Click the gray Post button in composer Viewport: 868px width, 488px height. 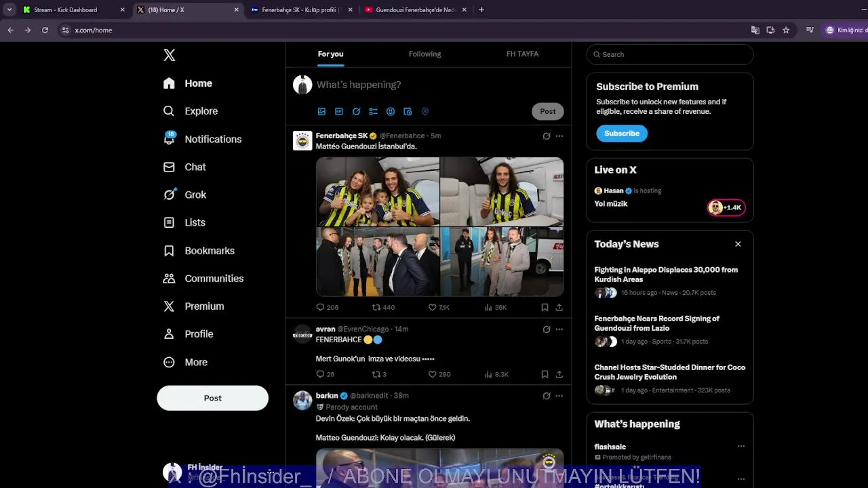click(548, 111)
